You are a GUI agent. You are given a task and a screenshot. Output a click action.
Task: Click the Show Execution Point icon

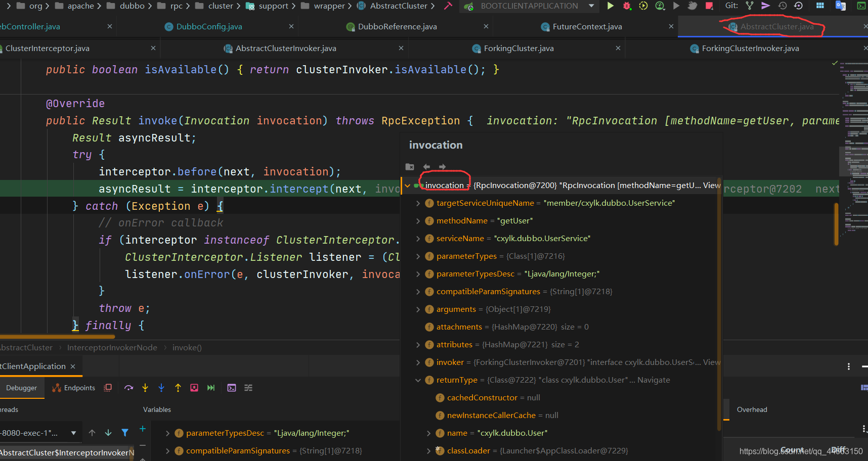[x=108, y=388]
